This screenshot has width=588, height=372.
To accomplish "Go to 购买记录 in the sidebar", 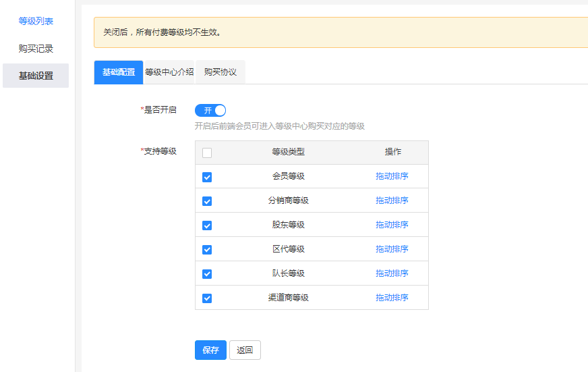I will click(36, 49).
